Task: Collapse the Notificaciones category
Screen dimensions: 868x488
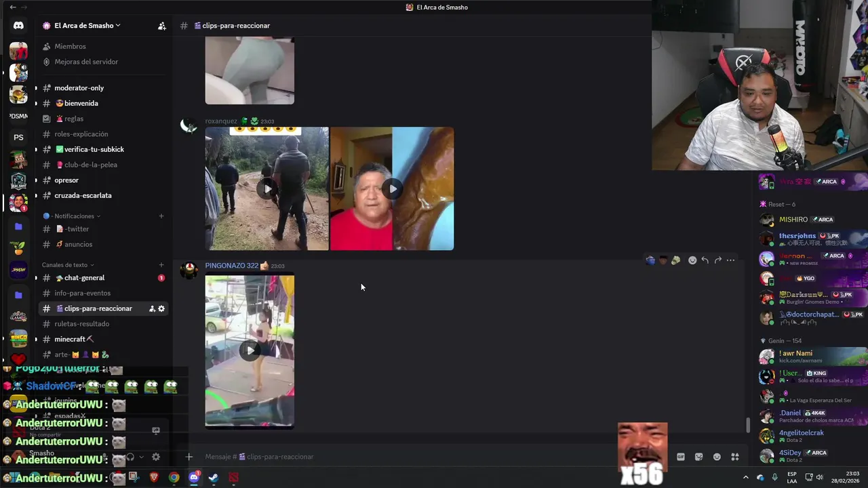Action: [71, 216]
